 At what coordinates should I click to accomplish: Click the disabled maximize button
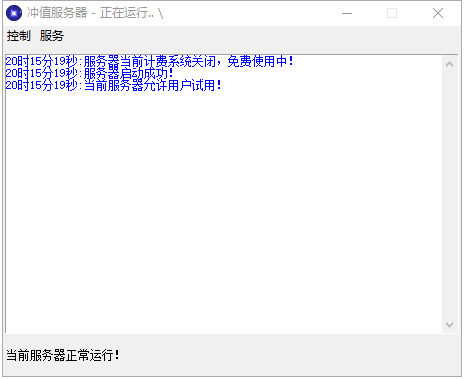click(x=392, y=13)
